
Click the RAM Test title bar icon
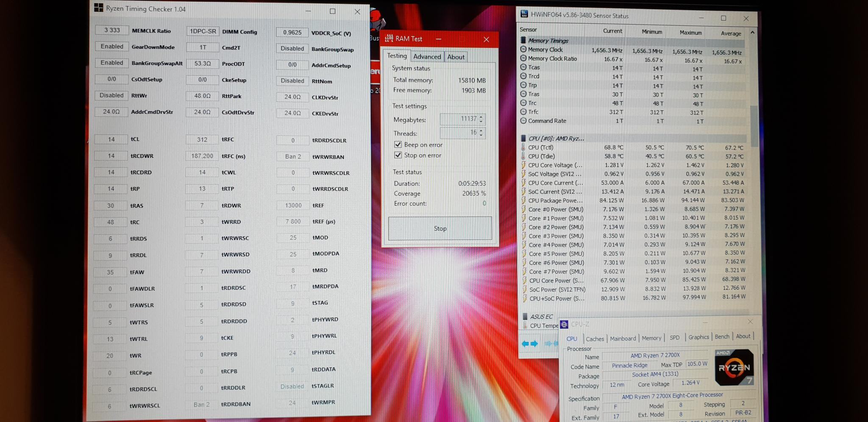click(389, 39)
